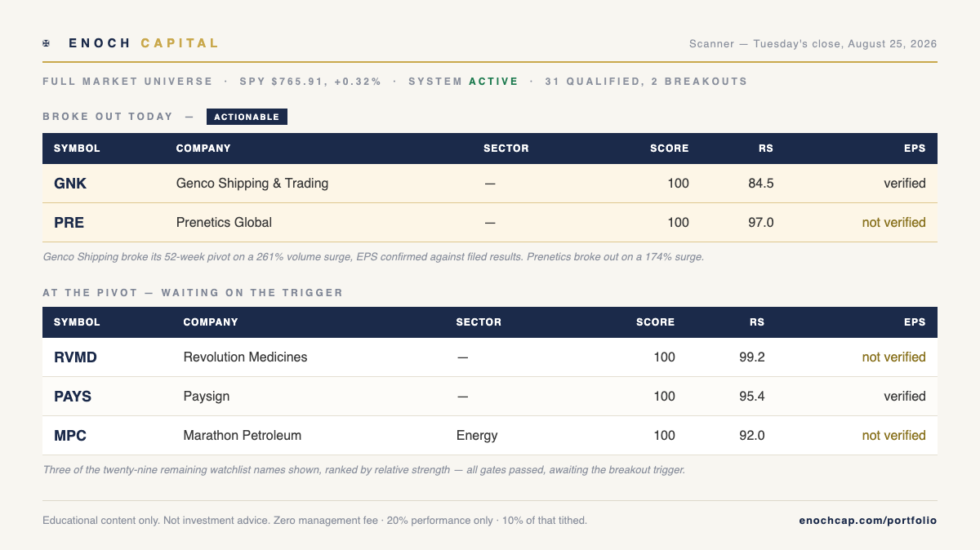
Task: Click the ENOCH CAPITAL brand name
Action: click(144, 43)
